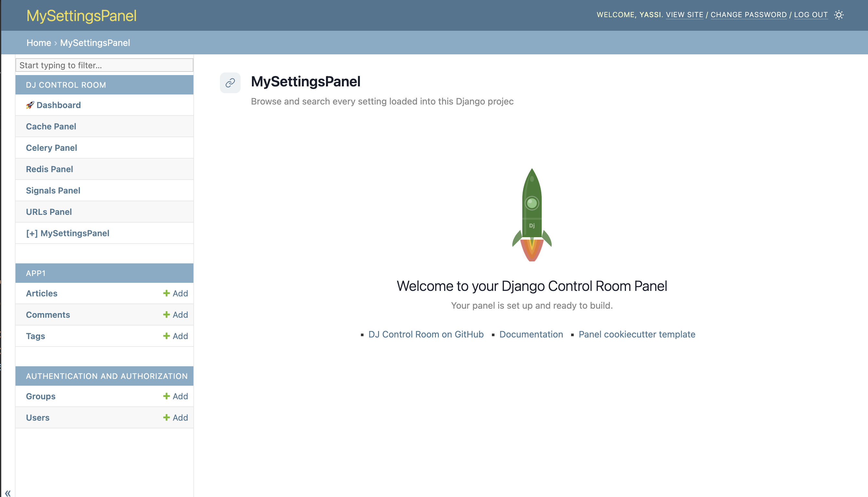Open the Signals Panel sidebar item
The width and height of the screenshot is (868, 497).
pyautogui.click(x=53, y=191)
